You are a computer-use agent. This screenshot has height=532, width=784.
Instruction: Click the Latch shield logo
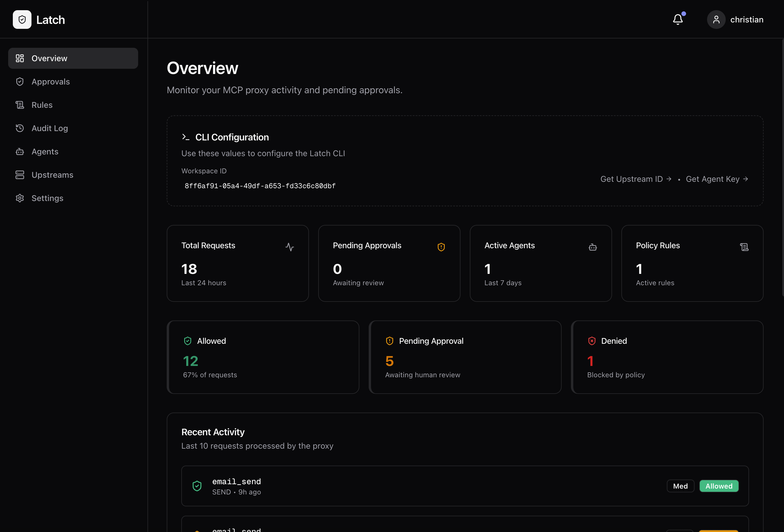[x=22, y=19]
